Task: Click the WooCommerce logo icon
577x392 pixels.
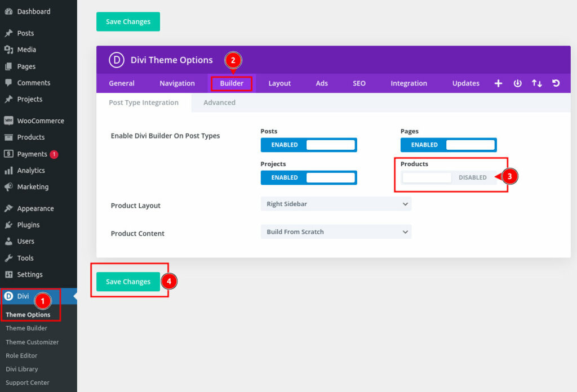Action: pos(8,121)
